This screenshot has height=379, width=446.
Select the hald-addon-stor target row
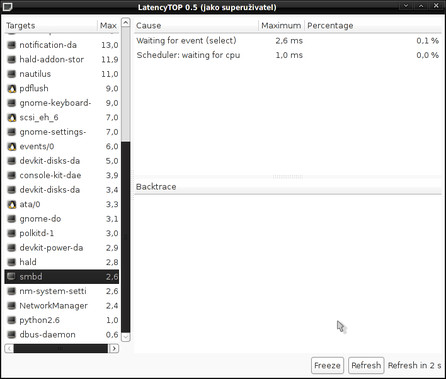62,60
